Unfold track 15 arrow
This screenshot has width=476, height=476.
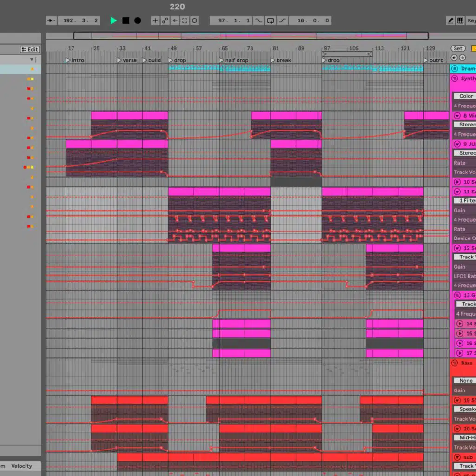tap(460, 333)
